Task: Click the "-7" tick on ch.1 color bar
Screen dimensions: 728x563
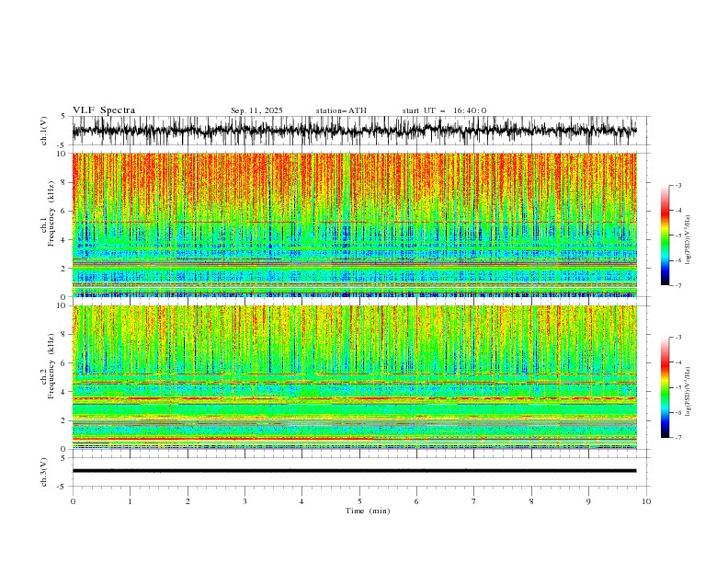Action: pyautogui.click(x=677, y=285)
